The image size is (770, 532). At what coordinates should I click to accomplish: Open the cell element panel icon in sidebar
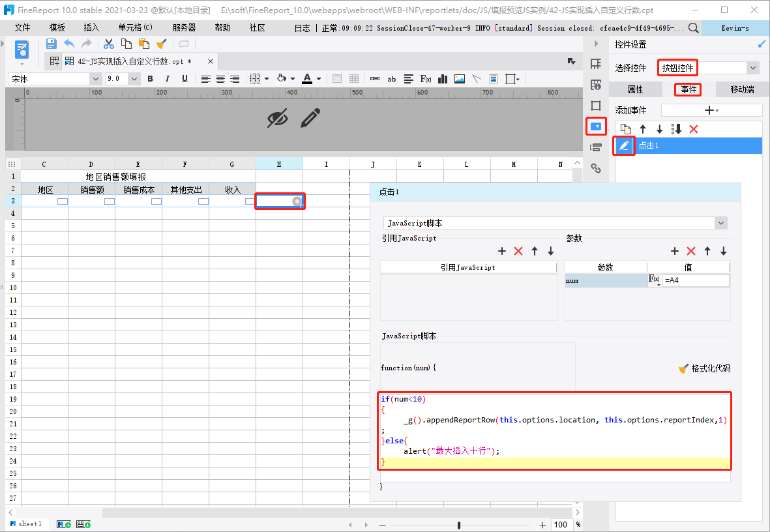[596, 64]
